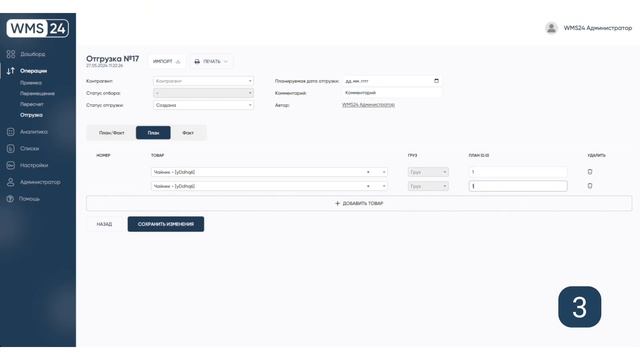This screenshot has height=360, width=640.
Task: Click the Товар column header
Action: (158, 155)
